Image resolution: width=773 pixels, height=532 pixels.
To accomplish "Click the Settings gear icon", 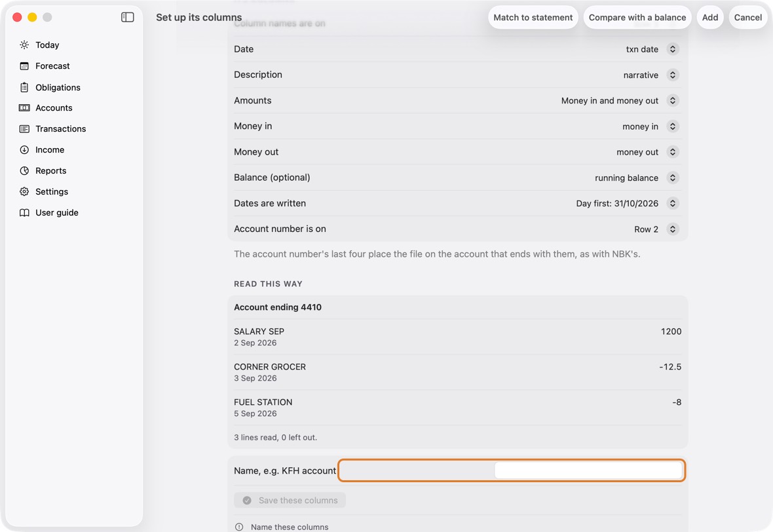I will point(24,192).
